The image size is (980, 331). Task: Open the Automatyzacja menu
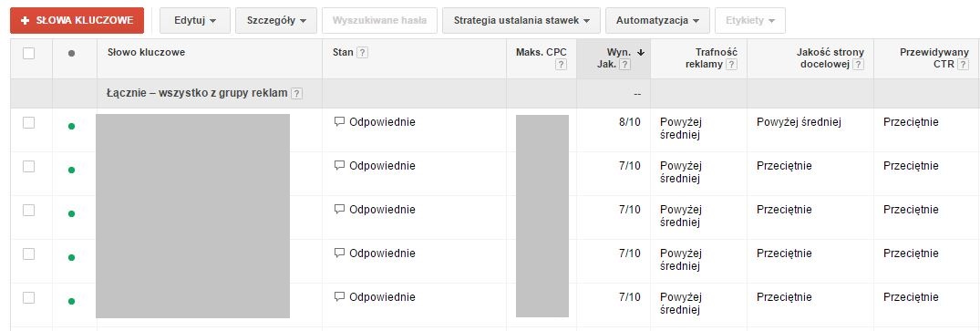pyautogui.click(x=657, y=21)
